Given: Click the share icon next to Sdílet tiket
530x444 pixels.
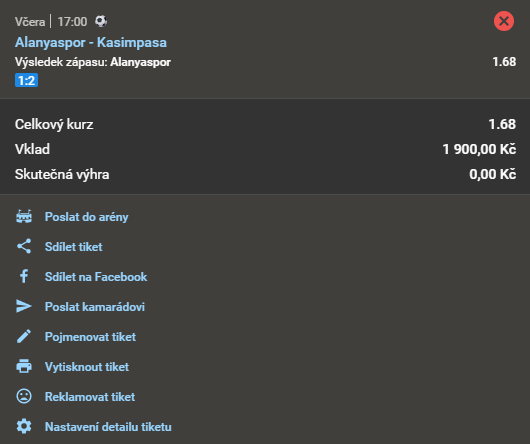Looking at the screenshot, I should [x=24, y=247].
